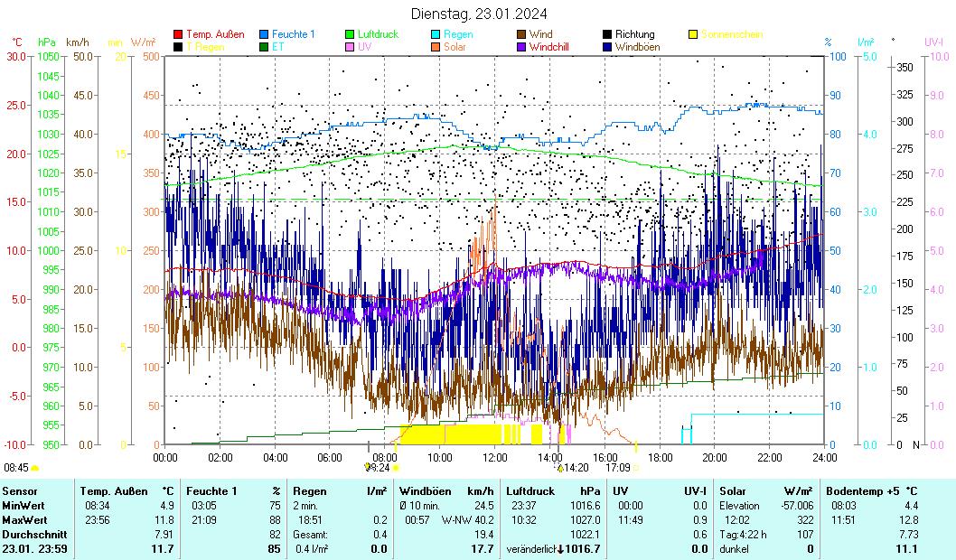
Task: Click the veränderlich pressure trend text
Action: (x=530, y=549)
